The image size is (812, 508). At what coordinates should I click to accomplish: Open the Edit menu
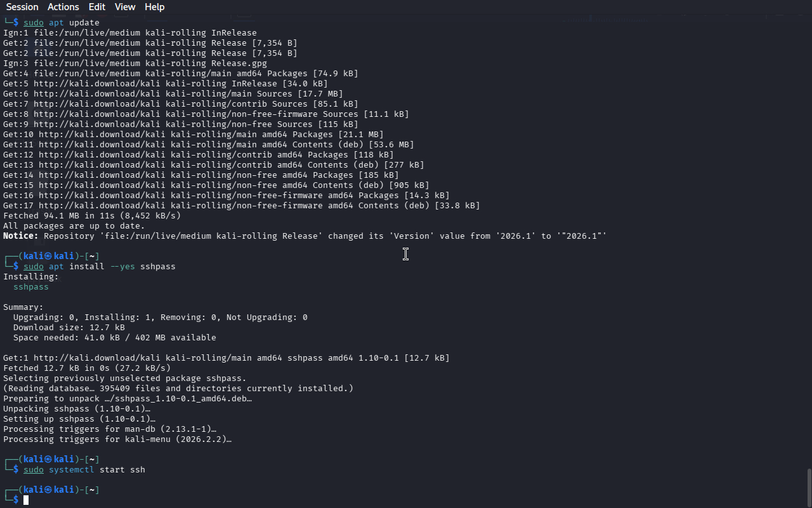tap(97, 7)
